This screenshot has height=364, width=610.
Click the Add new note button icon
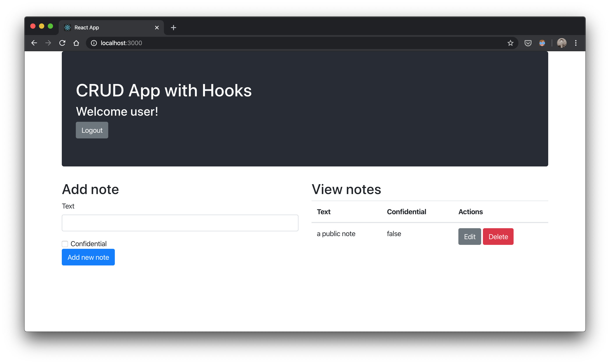click(88, 257)
